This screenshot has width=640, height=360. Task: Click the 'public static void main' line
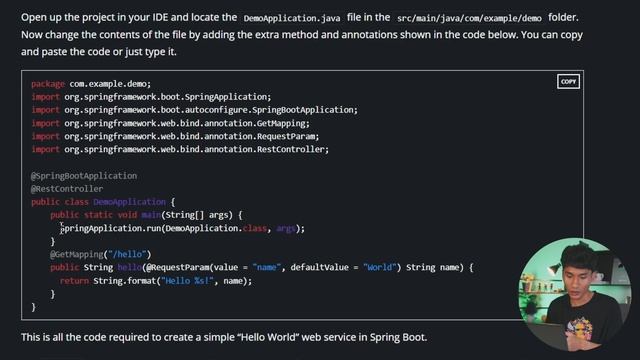click(x=146, y=215)
